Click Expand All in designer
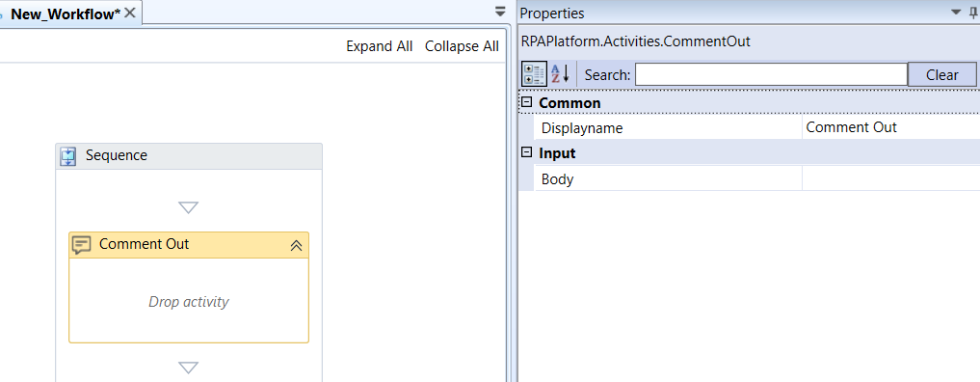 point(380,46)
